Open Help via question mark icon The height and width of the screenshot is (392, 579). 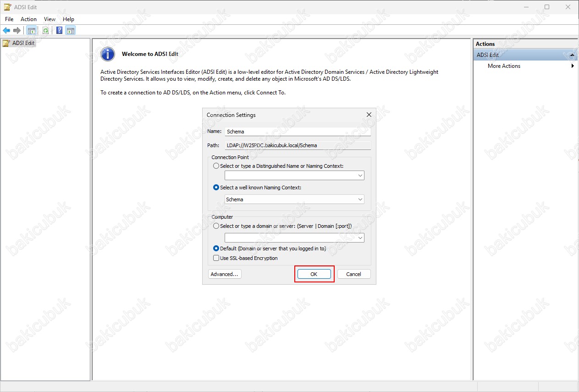click(60, 31)
